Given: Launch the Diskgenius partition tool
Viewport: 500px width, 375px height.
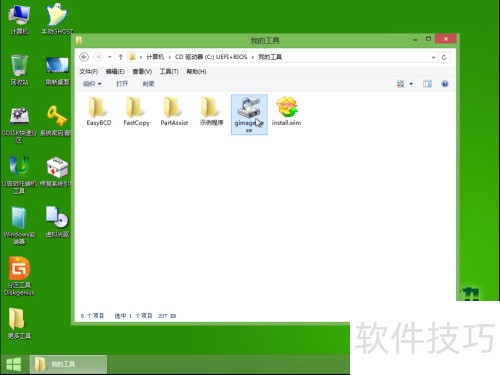Looking at the screenshot, I should pos(19,276).
